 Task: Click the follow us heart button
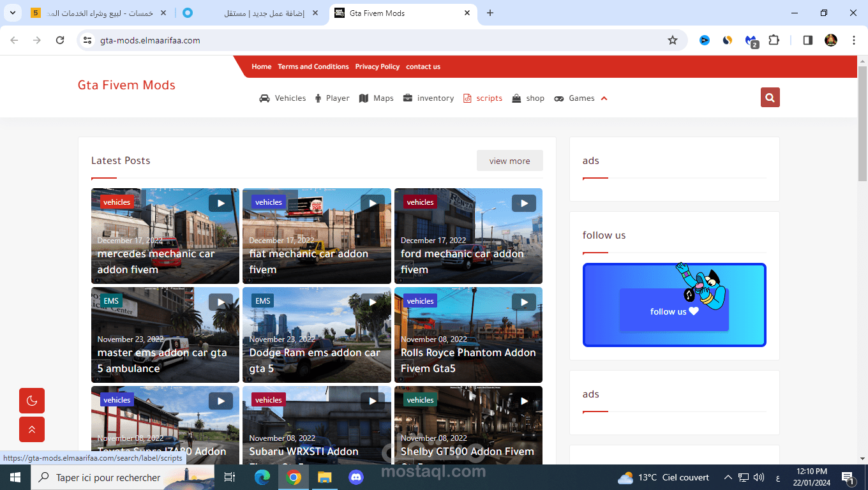(674, 310)
